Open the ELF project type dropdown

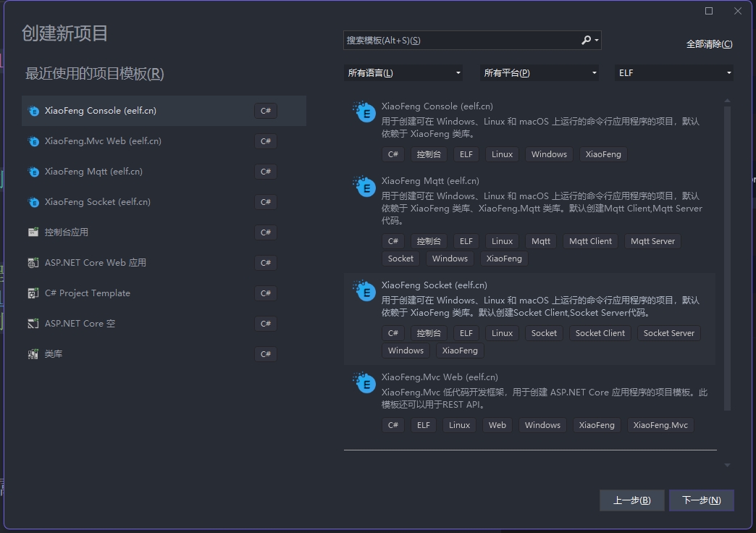(x=674, y=73)
